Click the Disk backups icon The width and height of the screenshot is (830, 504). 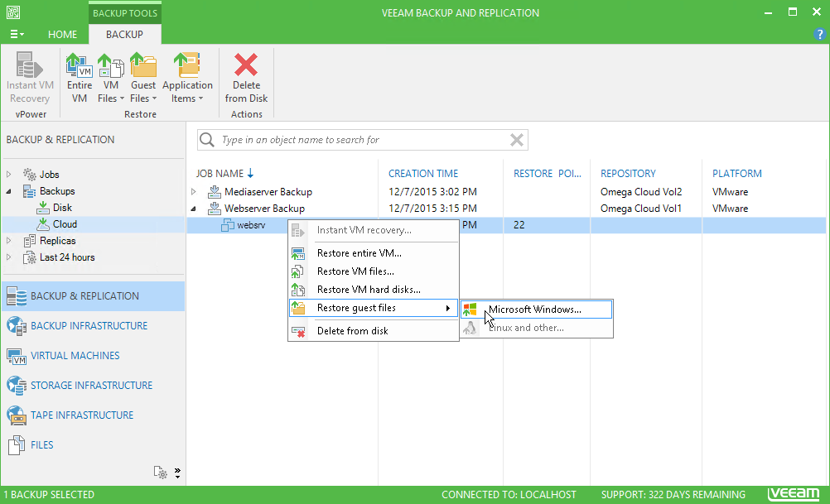tap(43, 208)
